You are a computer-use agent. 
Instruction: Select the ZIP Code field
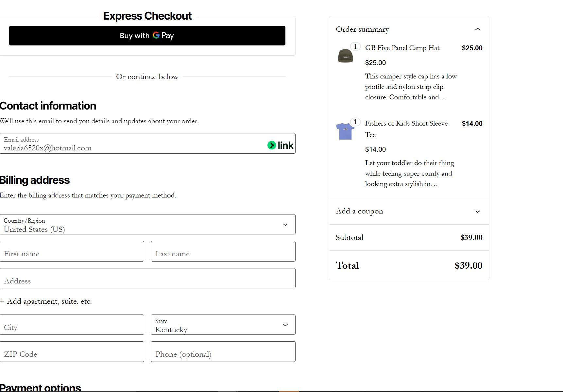tap(72, 352)
